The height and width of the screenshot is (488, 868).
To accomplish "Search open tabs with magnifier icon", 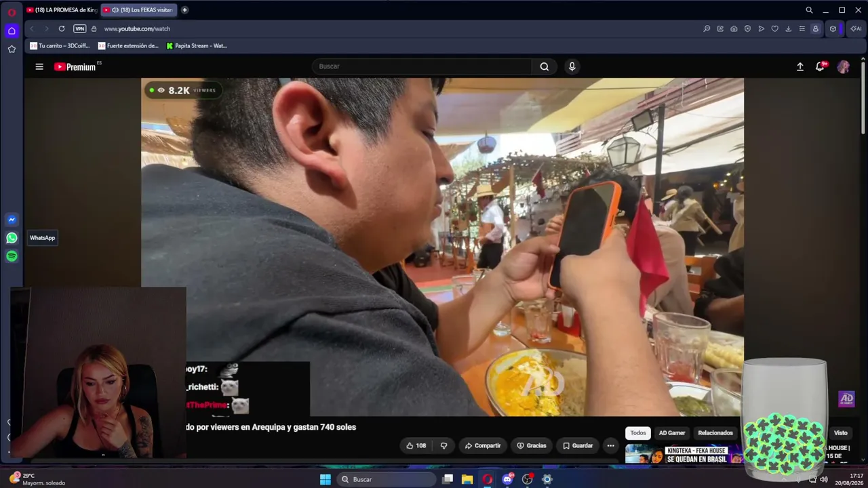I will tap(809, 10).
